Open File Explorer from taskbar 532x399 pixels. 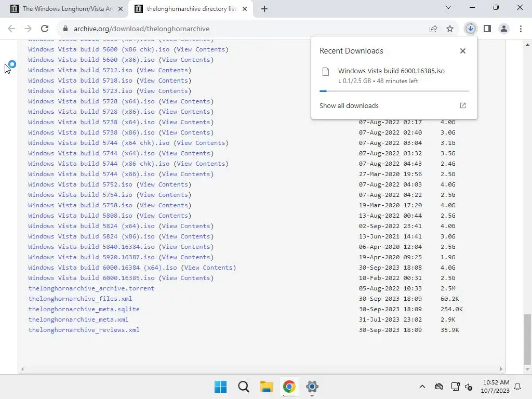pyautogui.click(x=267, y=387)
